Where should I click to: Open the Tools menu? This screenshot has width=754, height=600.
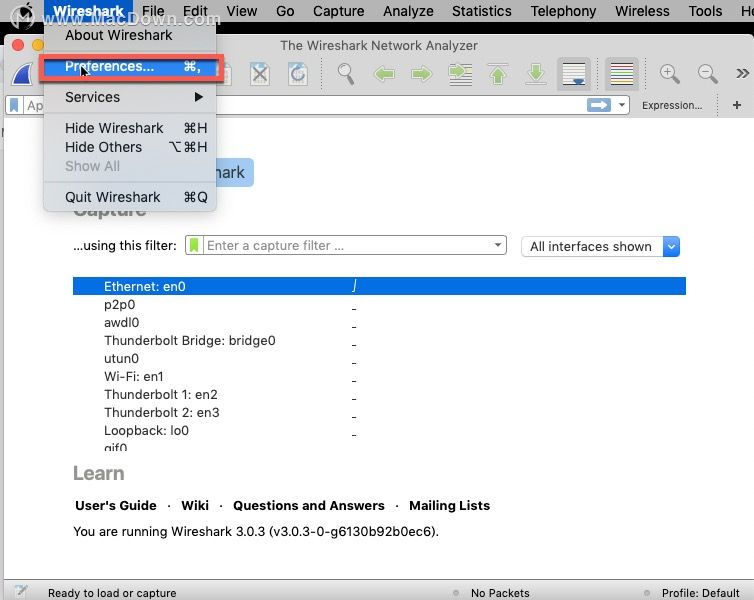point(705,11)
